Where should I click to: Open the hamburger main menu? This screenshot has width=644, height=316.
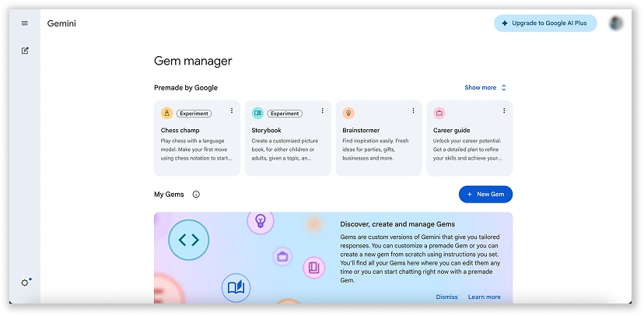[25, 23]
